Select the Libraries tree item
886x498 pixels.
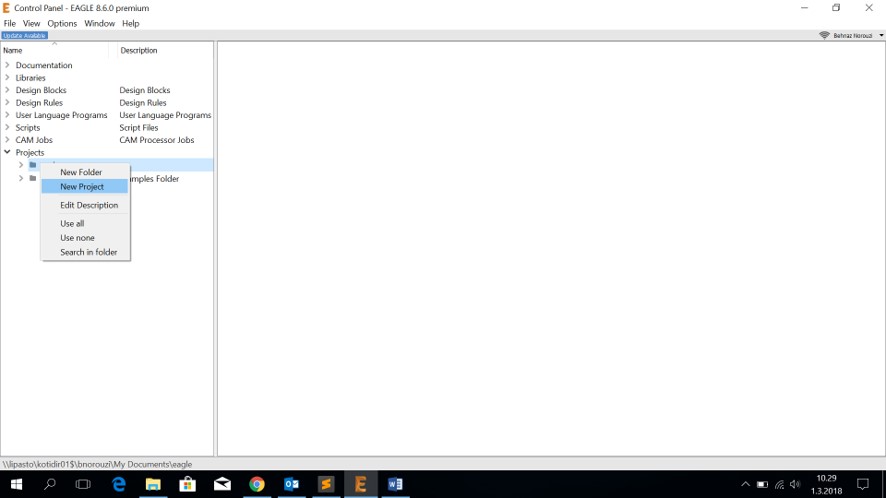pyautogui.click(x=31, y=77)
